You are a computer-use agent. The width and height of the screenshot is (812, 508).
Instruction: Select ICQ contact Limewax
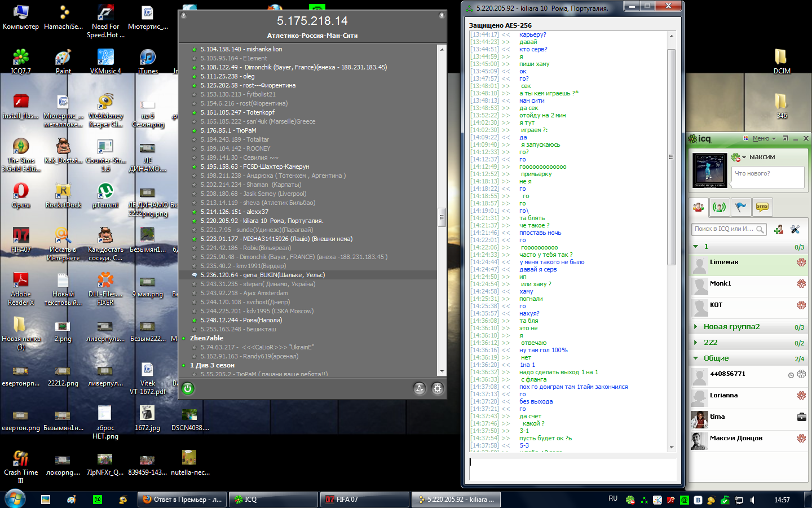749,265
